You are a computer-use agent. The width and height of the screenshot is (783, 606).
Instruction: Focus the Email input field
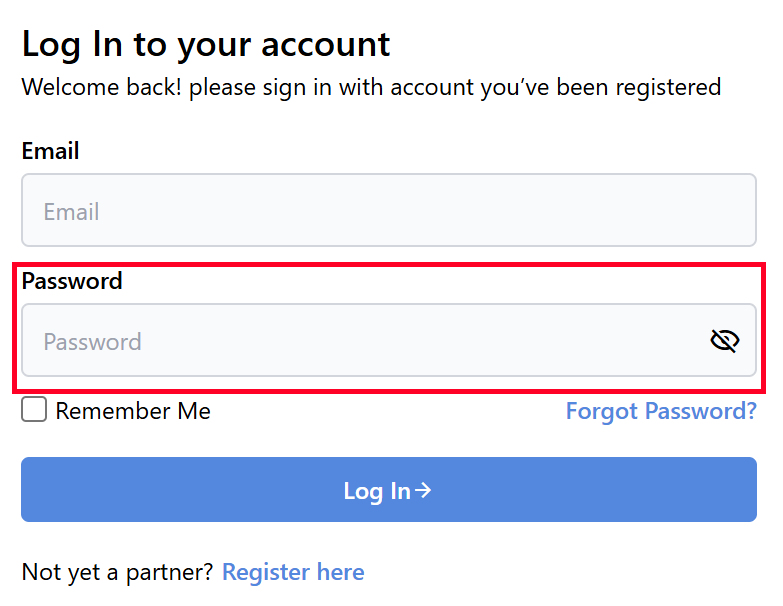pyautogui.click(x=388, y=211)
